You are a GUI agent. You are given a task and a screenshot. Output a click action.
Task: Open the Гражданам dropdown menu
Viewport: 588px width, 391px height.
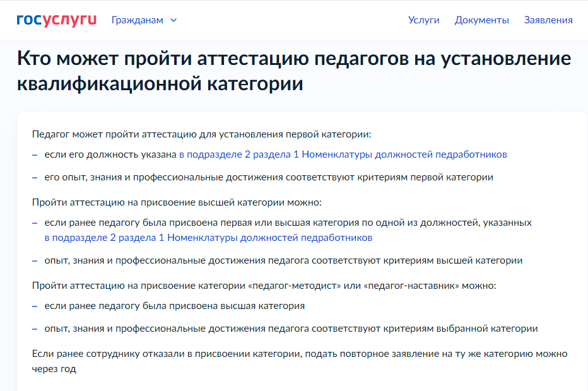click(x=144, y=20)
